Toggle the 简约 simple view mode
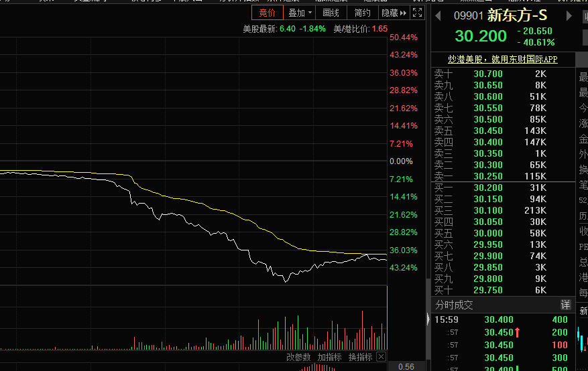Screen dimensions: 588x371 (362, 13)
